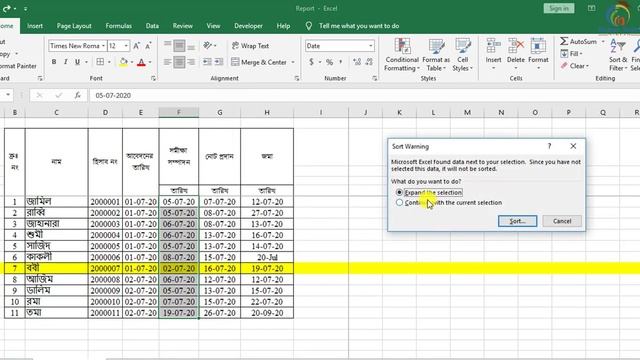
Task: Select column F header
Action: [179, 112]
